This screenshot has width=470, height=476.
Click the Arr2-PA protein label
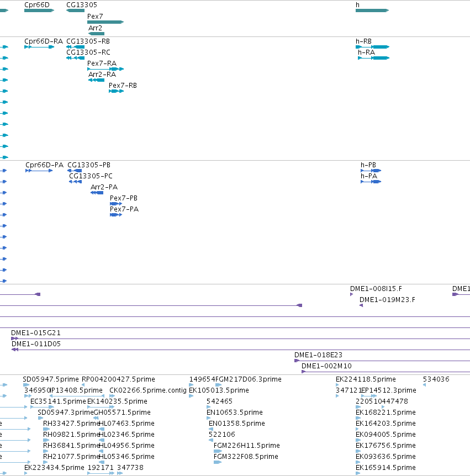[x=104, y=187]
